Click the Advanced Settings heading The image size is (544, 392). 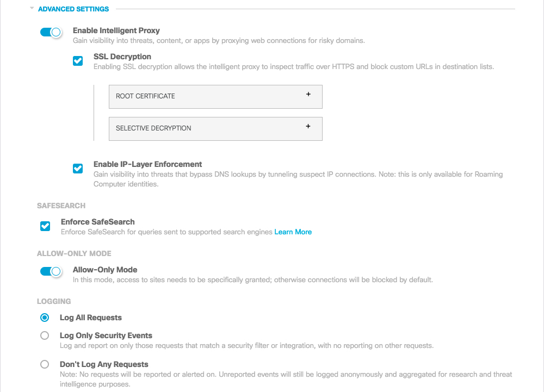(x=73, y=9)
